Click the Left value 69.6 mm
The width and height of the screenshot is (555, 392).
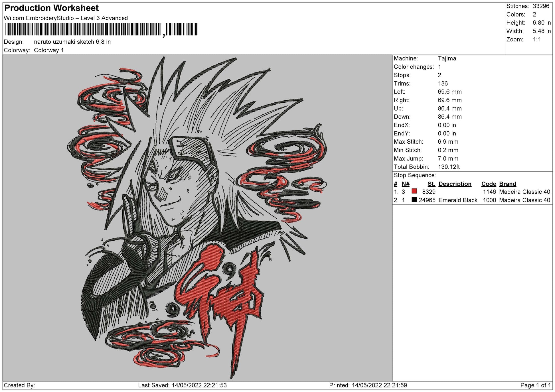click(449, 92)
